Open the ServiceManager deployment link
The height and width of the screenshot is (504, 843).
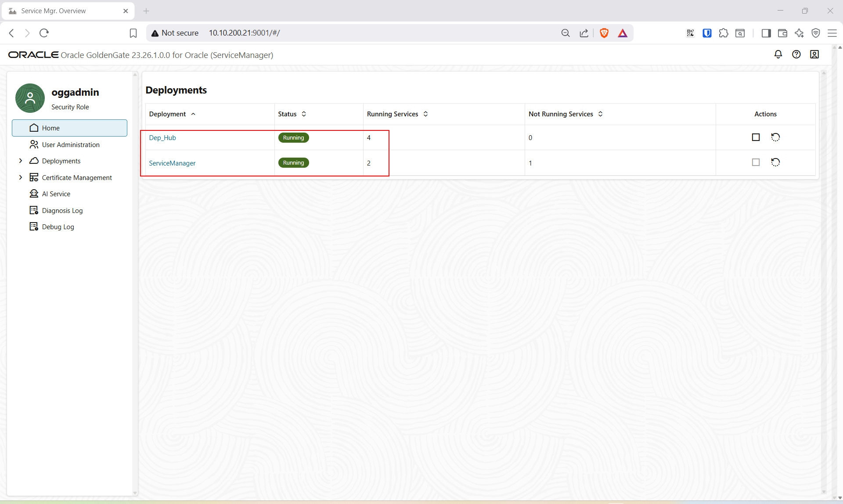click(172, 163)
